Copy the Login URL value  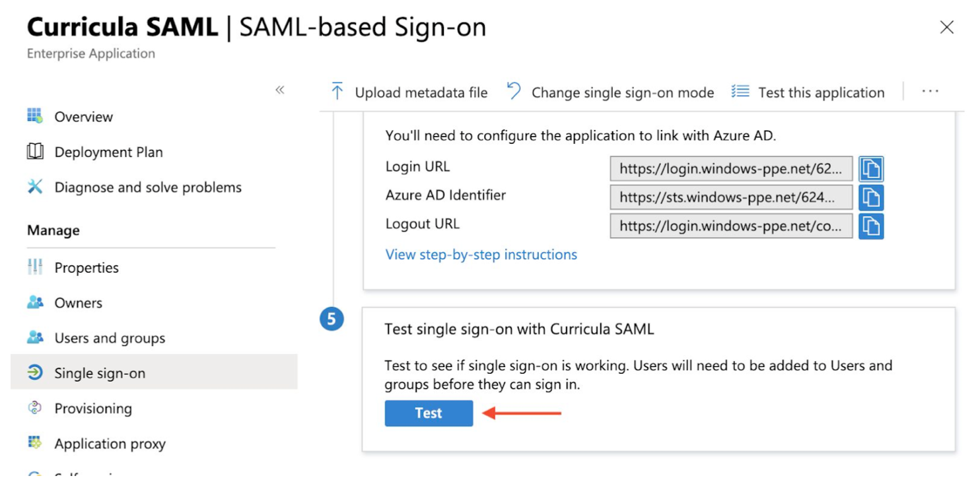871,169
